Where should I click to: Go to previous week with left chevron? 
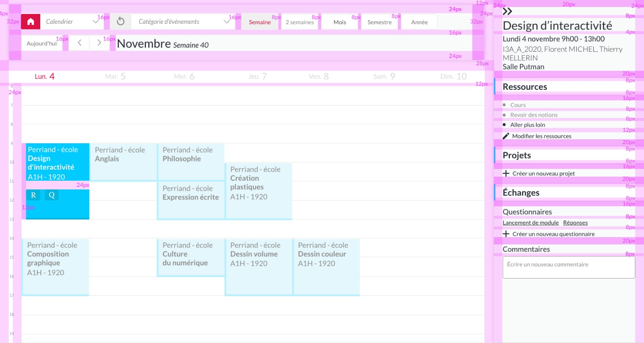[x=79, y=43]
